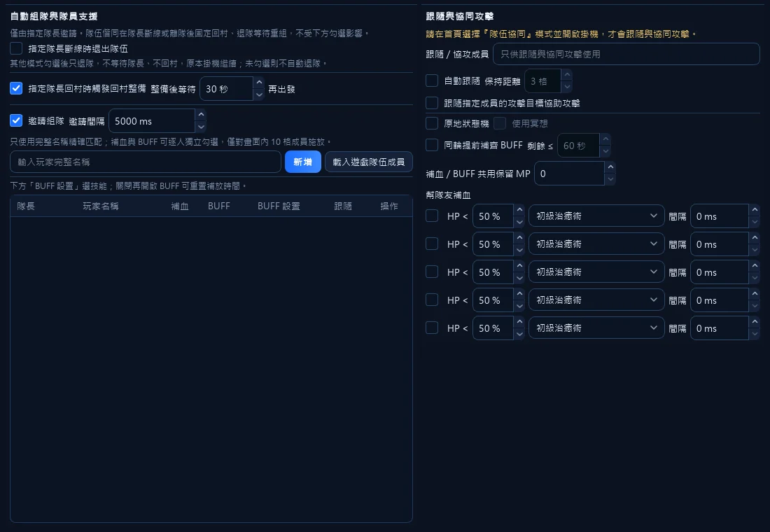This screenshot has width=770, height=532.
Task: Check the first 幫隊友補血 row checkbox
Action: click(x=432, y=216)
